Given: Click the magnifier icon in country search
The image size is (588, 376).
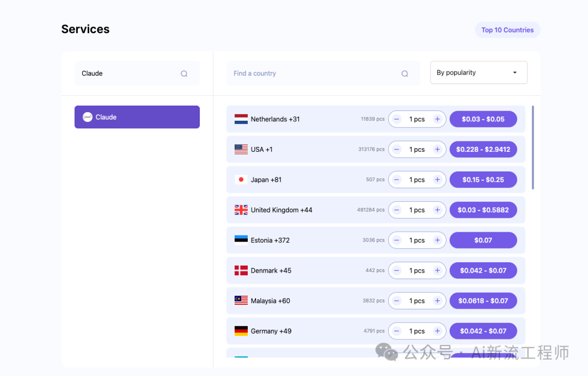Looking at the screenshot, I should [405, 74].
